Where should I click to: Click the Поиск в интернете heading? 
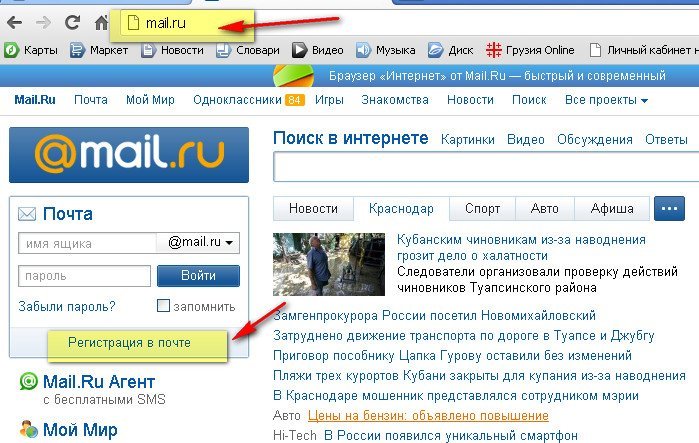pos(351,138)
